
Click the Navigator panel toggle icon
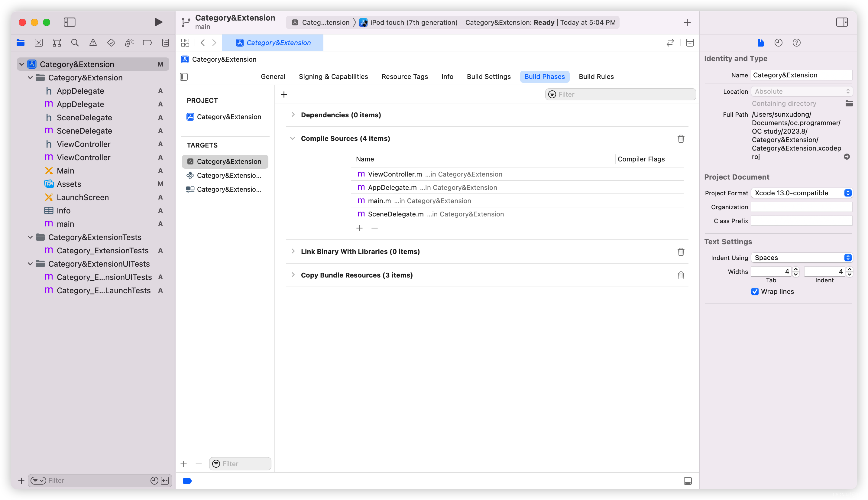(70, 22)
